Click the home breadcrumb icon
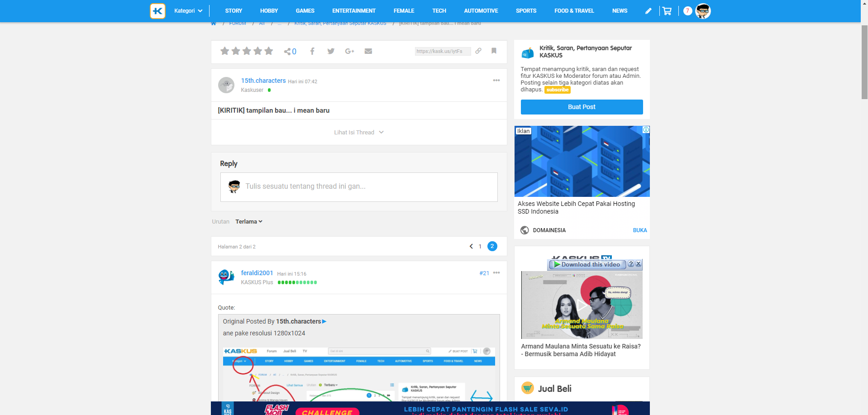This screenshot has width=868, height=415. 214,24
